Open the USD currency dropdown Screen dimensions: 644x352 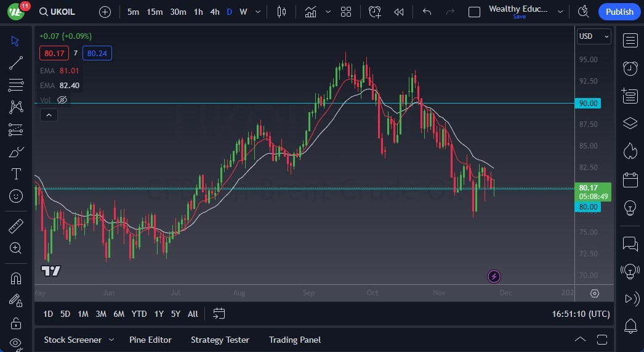tap(594, 36)
